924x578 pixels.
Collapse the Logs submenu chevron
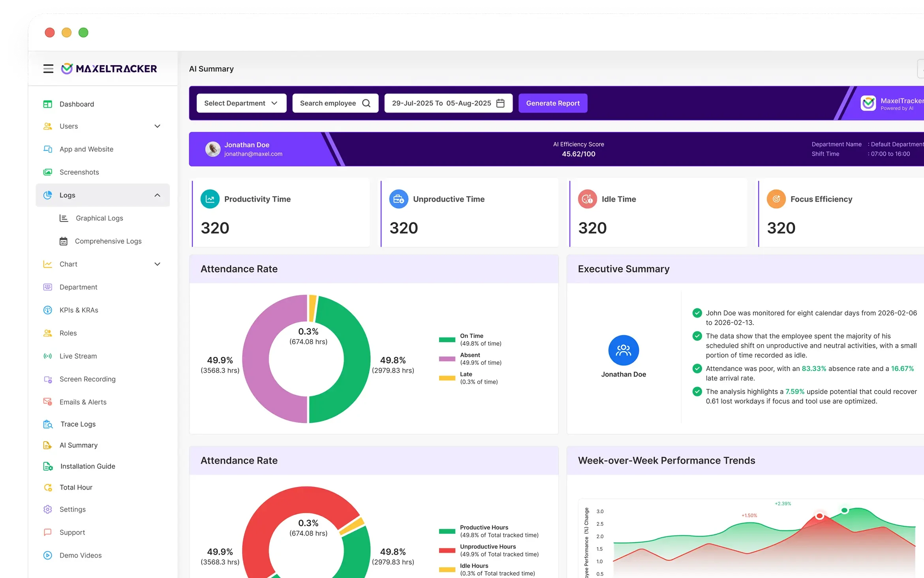point(158,195)
